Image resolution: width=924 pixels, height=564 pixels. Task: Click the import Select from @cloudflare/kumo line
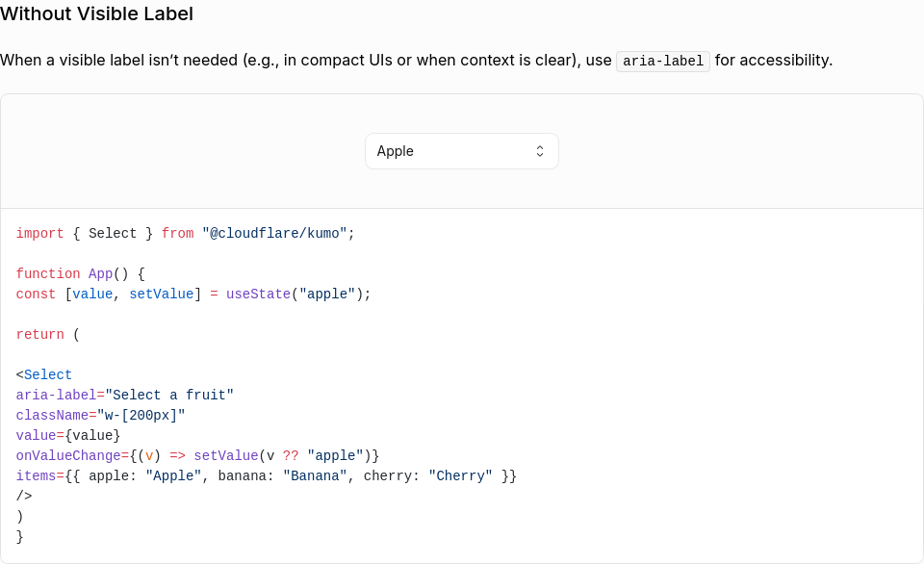click(x=185, y=233)
